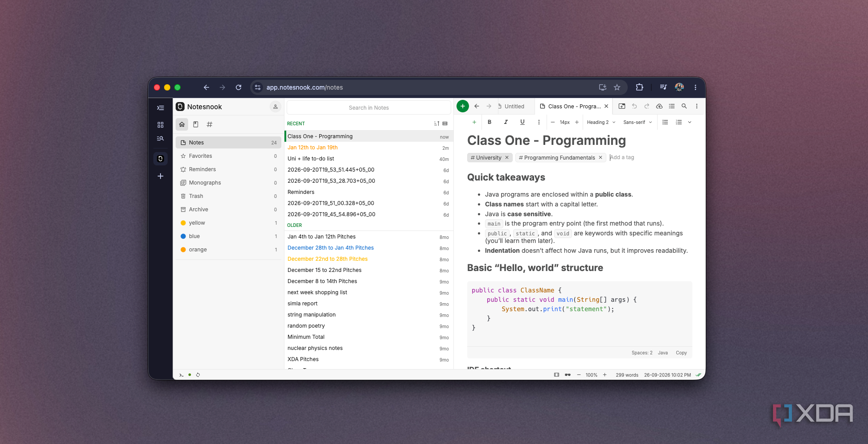Toggle bold formatting in editor toolbar
The height and width of the screenshot is (444, 868).
pos(490,122)
